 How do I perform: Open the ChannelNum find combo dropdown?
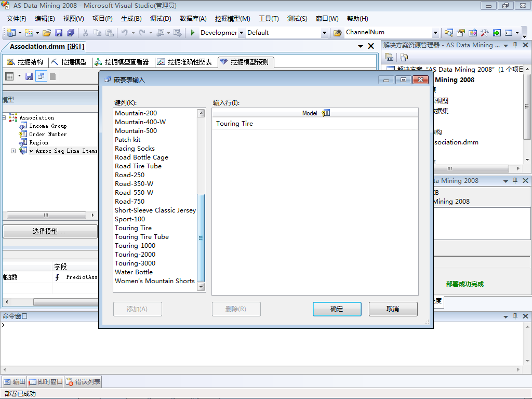click(x=436, y=33)
